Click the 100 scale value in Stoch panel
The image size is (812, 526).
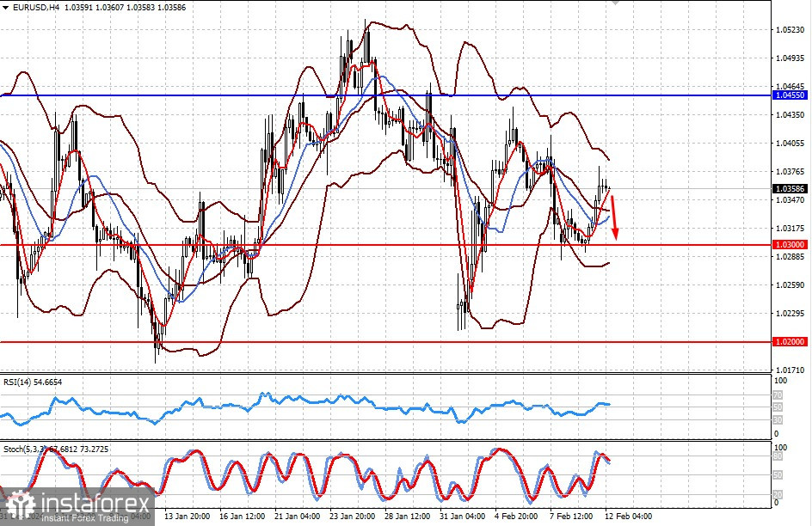pyautogui.click(x=780, y=448)
